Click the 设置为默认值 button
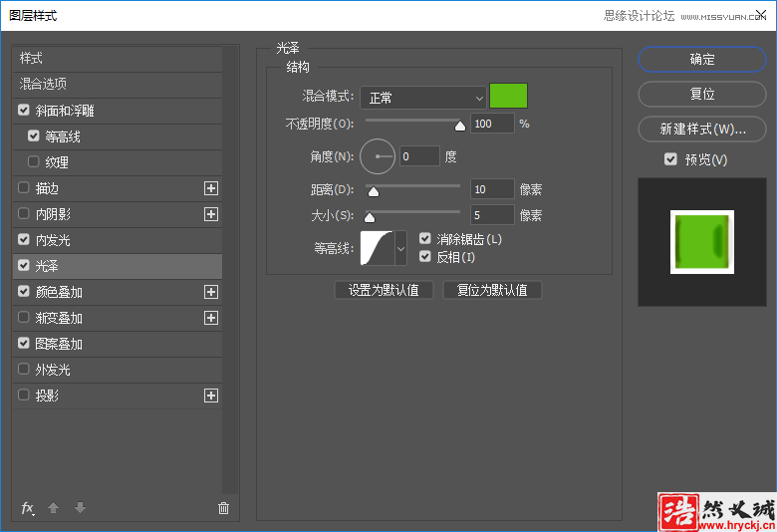Screen dimensions: 777x532 385,290
